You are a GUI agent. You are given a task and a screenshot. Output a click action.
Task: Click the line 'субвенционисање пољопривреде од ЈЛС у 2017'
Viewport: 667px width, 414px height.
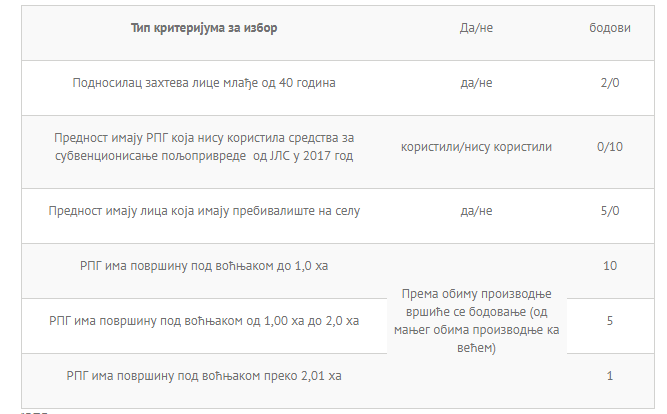204,155
